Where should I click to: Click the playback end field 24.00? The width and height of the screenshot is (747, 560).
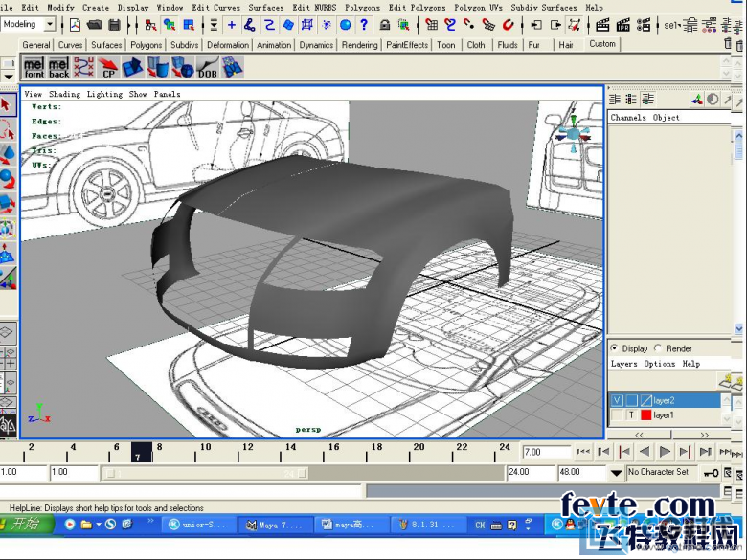click(x=530, y=472)
